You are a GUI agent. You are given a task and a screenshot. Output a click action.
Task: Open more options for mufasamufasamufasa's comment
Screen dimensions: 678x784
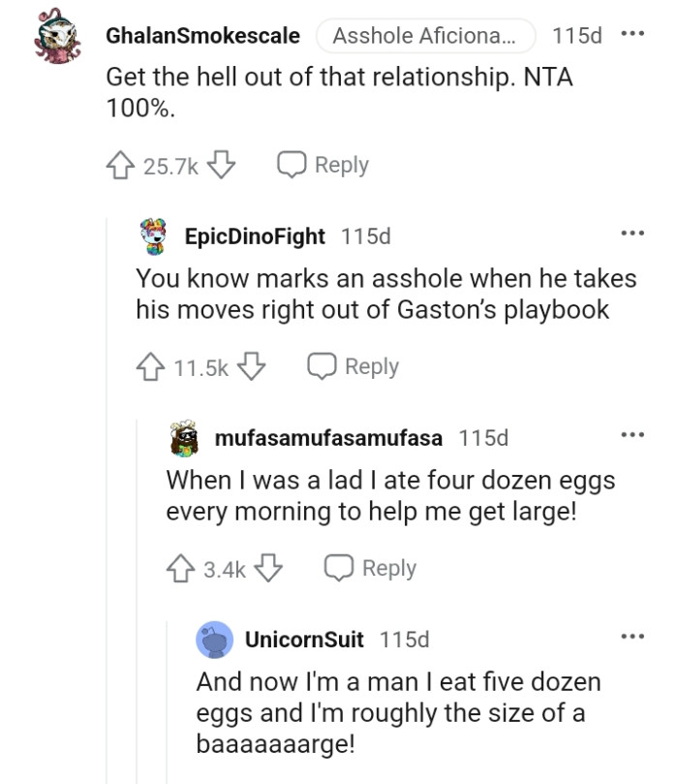pyautogui.click(x=632, y=435)
